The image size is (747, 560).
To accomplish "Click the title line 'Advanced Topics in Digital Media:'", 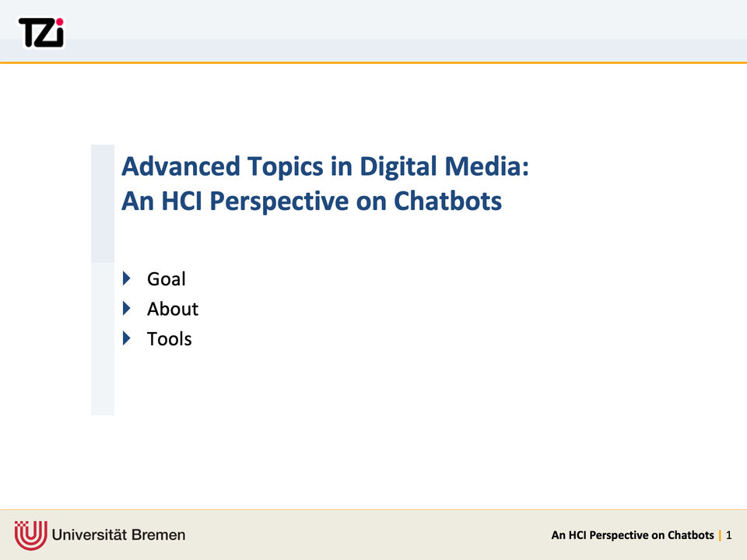I will click(x=325, y=166).
